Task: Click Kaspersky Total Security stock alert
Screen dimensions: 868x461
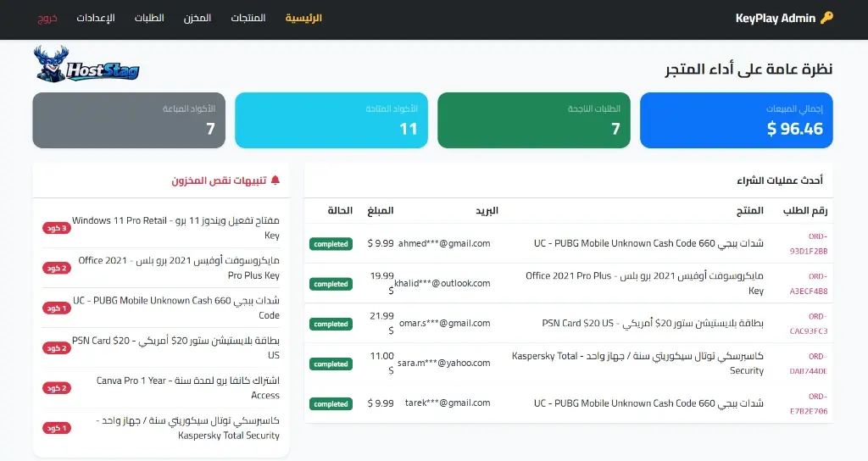Action: pos(187,428)
